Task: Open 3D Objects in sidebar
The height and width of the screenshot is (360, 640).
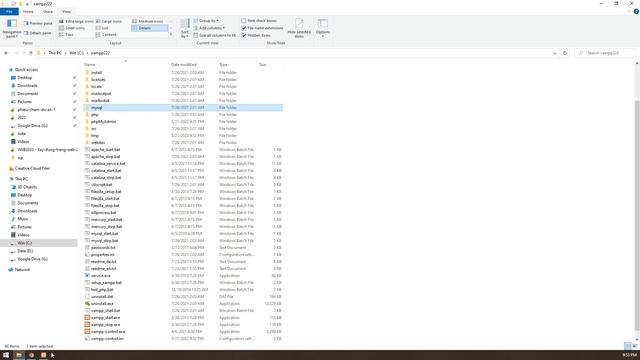Action: point(27,187)
